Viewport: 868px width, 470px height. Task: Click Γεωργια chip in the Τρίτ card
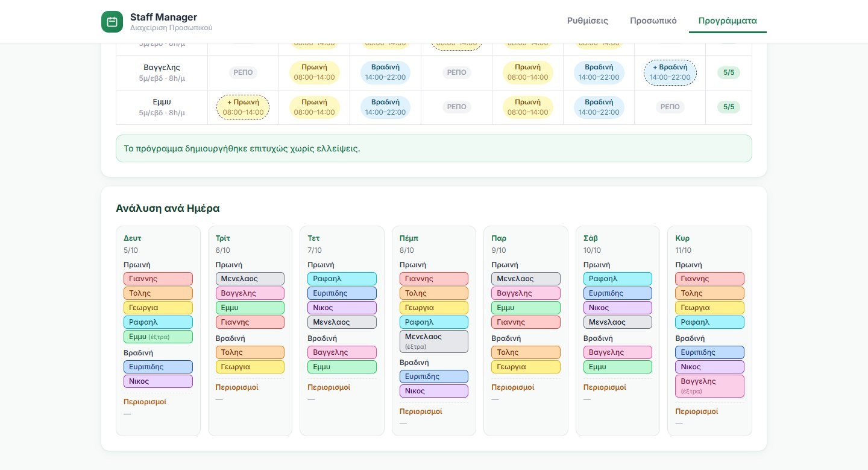250,367
